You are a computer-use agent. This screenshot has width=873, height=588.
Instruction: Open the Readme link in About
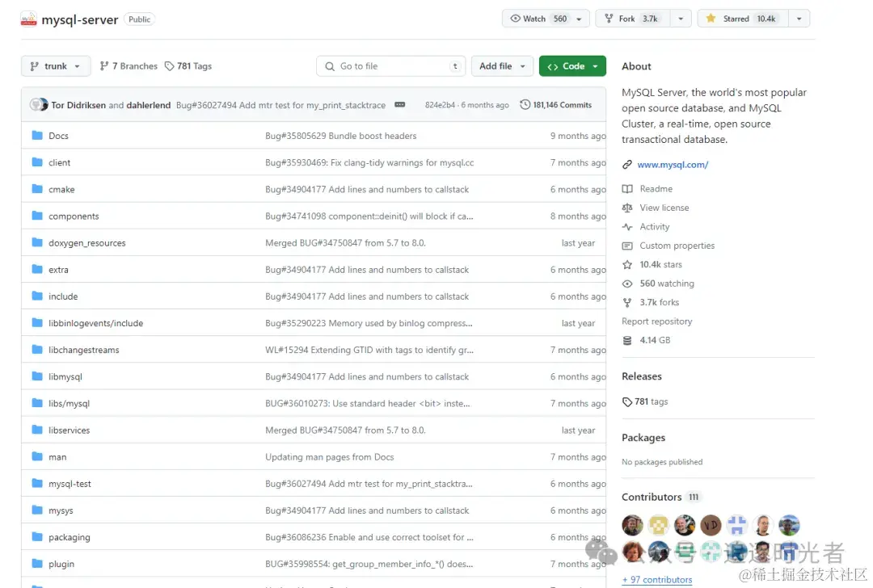coord(656,188)
